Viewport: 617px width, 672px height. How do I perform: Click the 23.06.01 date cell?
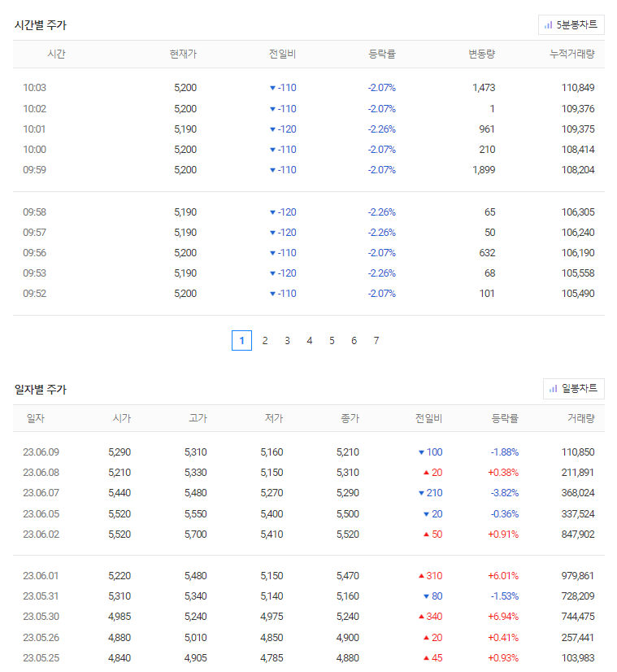click(41, 575)
